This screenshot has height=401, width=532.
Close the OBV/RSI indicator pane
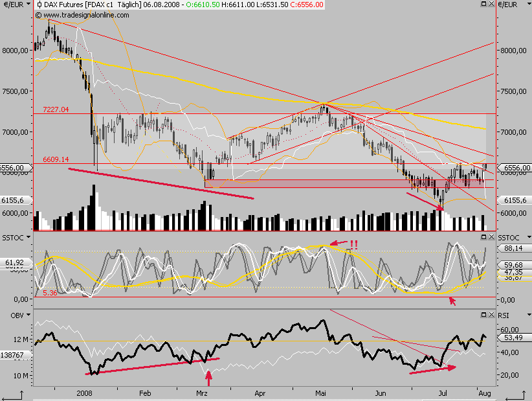(x=491, y=315)
